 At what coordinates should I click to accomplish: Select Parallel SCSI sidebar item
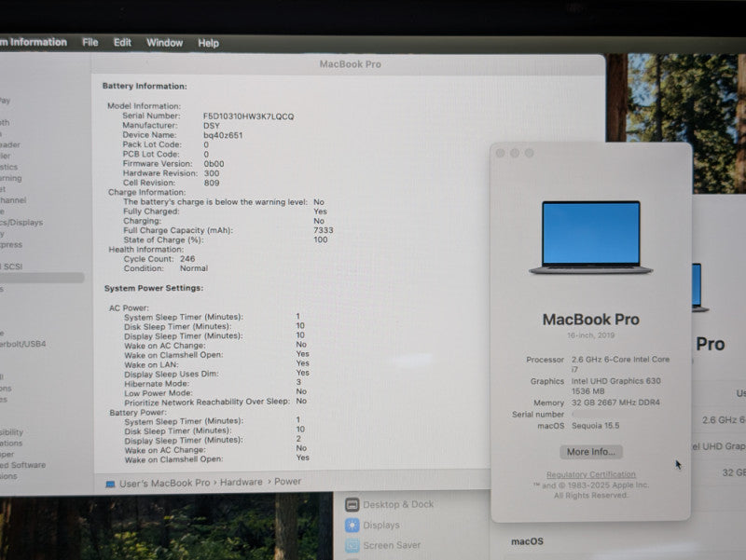pyautogui.click(x=11, y=266)
